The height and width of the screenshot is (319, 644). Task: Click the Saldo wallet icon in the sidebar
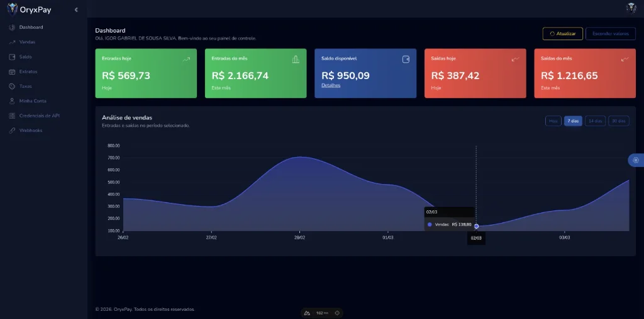coord(12,57)
